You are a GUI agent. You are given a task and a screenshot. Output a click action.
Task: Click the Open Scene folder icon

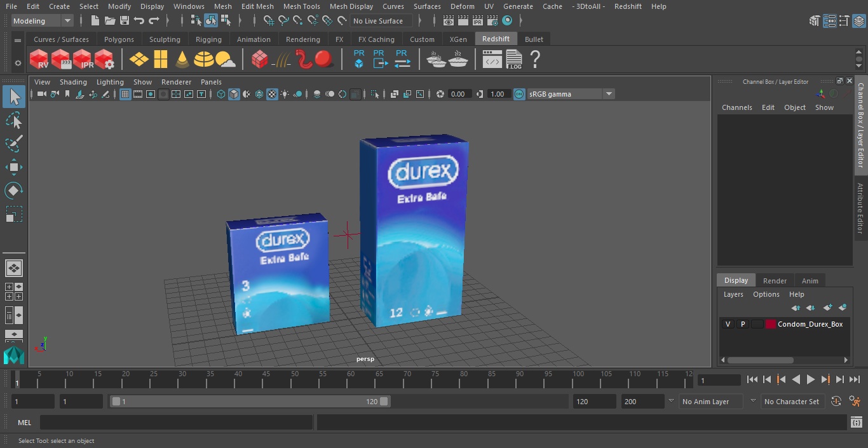(x=109, y=21)
